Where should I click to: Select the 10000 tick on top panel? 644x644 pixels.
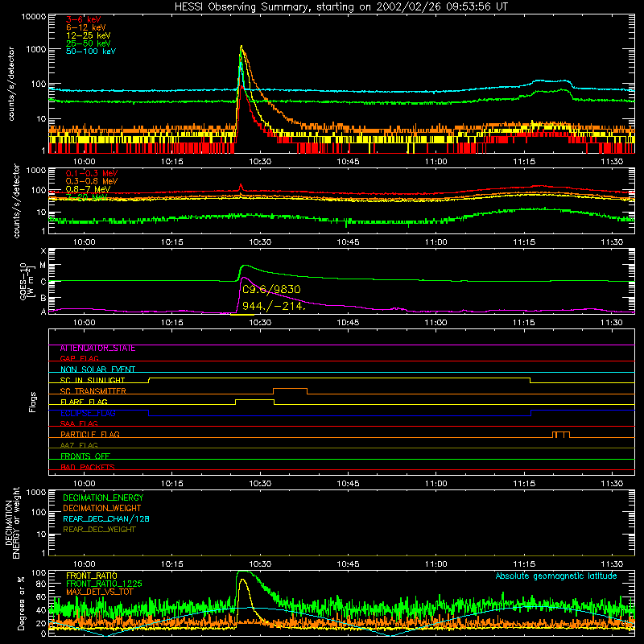34,17
